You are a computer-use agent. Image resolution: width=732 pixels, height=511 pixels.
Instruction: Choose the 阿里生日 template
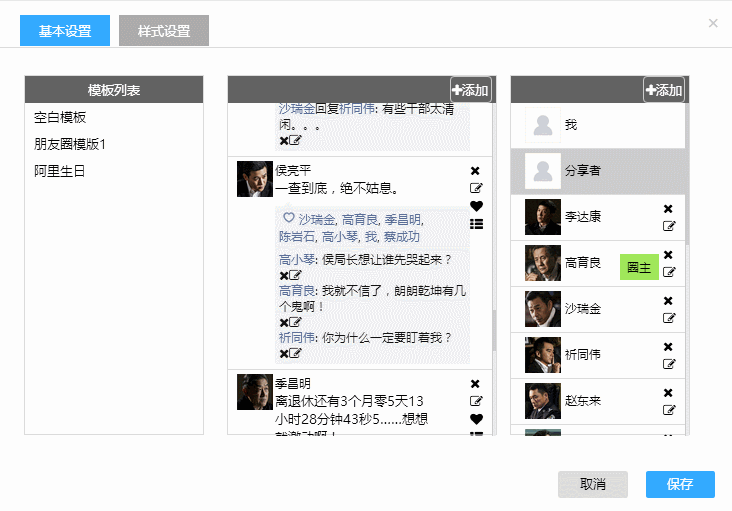(x=59, y=171)
